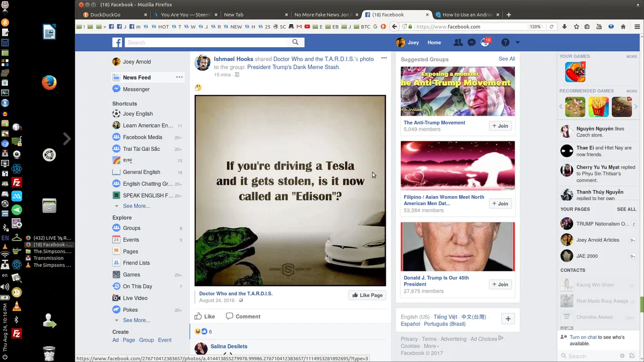See All suggested groups

(x=507, y=59)
